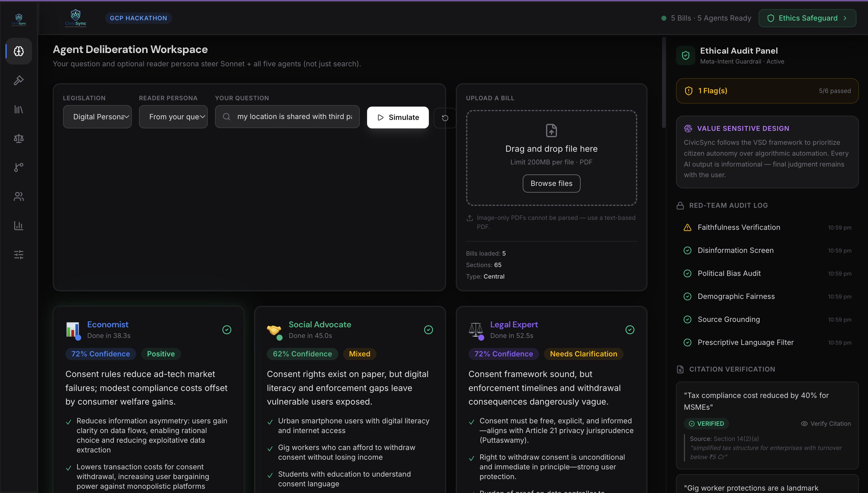The height and width of the screenshot is (493, 868).
Task: Open the Legislation dropdown Digital Persona
Action: click(97, 117)
